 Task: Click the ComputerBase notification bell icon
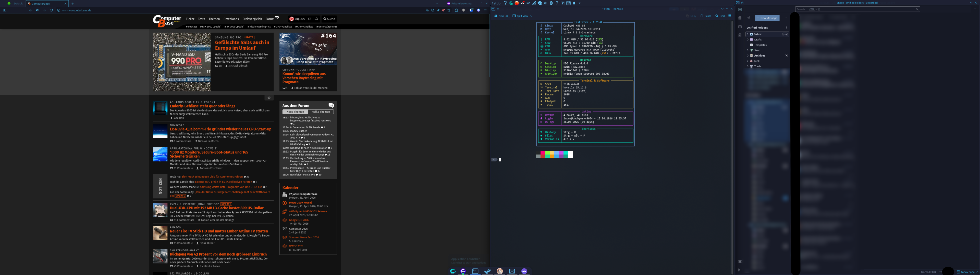point(316,19)
